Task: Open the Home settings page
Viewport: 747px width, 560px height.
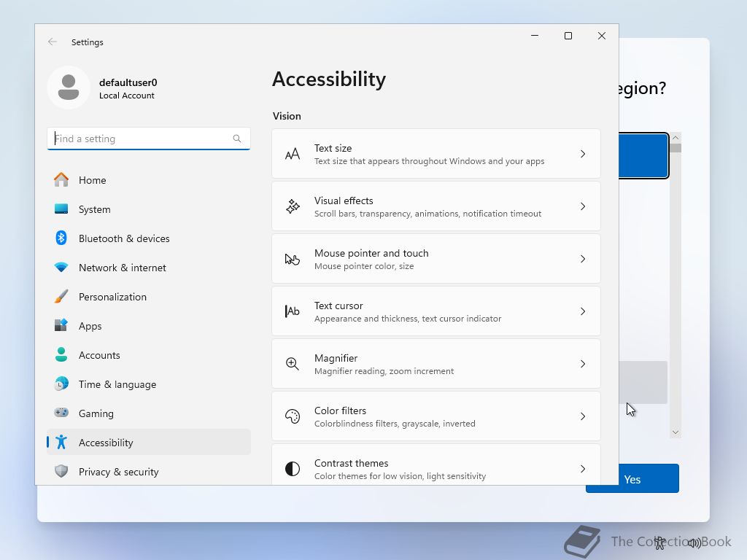Action: coord(149,180)
